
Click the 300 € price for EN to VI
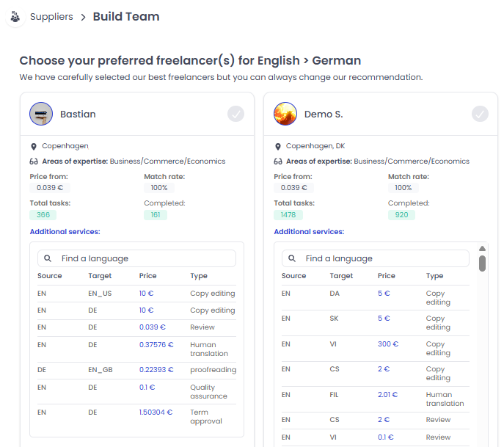pos(388,344)
